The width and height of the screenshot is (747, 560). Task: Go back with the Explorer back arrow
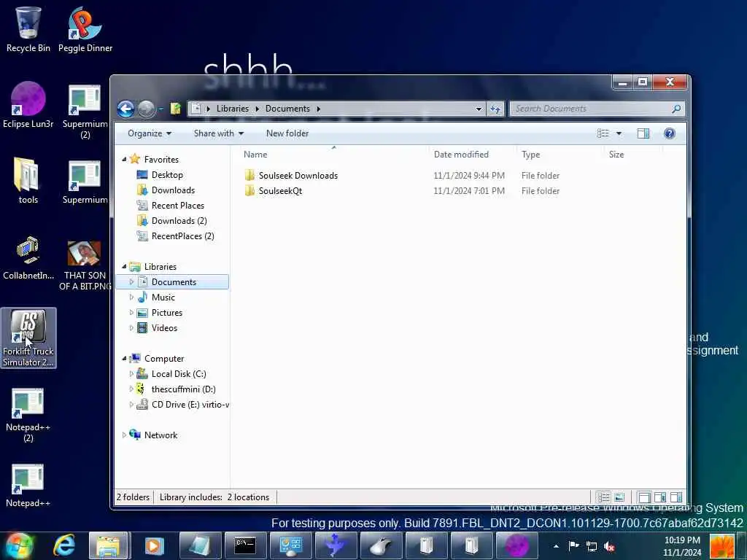(x=125, y=109)
